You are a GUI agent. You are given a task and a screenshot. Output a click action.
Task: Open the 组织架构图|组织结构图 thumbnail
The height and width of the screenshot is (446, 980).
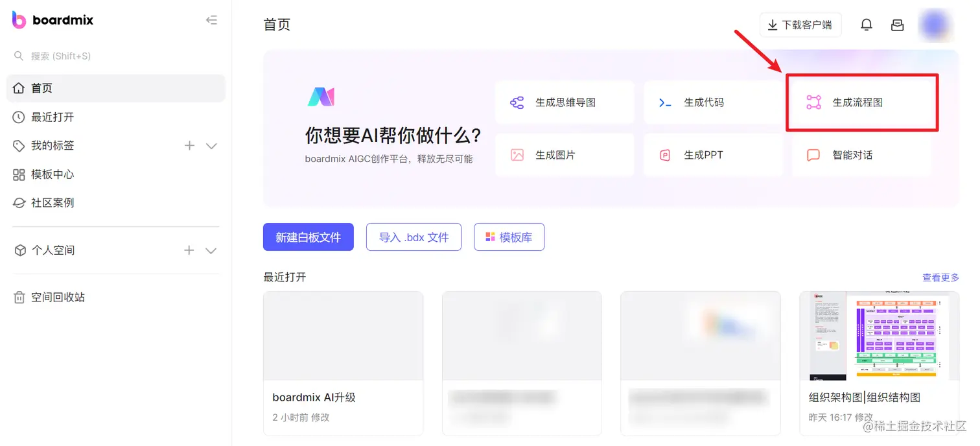click(879, 336)
